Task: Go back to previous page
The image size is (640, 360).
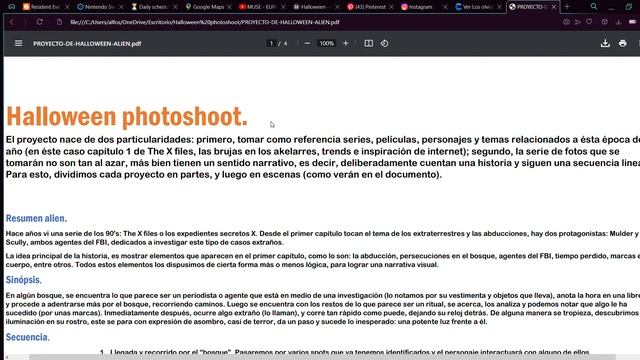Action: coord(12,22)
